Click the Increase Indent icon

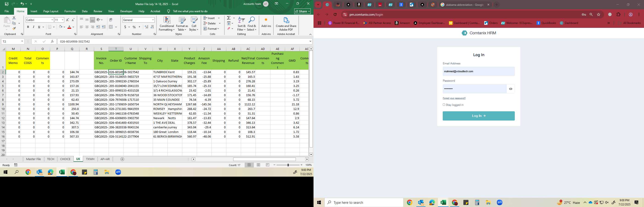click(x=104, y=27)
